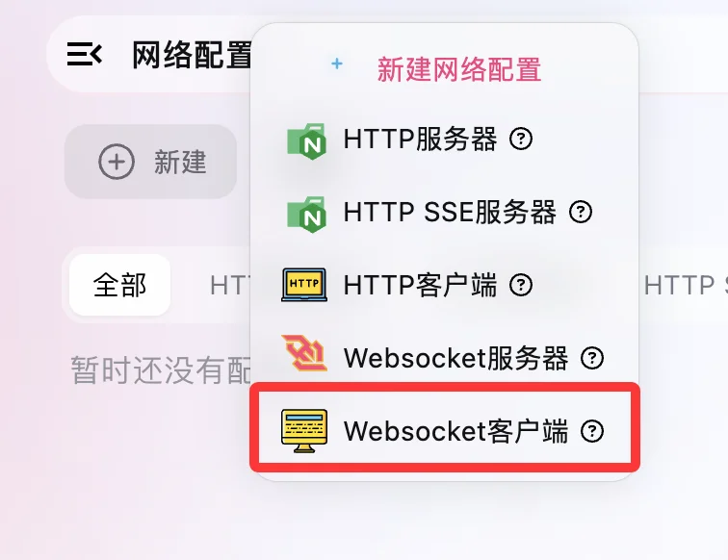Click the HTTP SSE服务器 Nginx icon
The image size is (728, 560).
[x=306, y=214]
